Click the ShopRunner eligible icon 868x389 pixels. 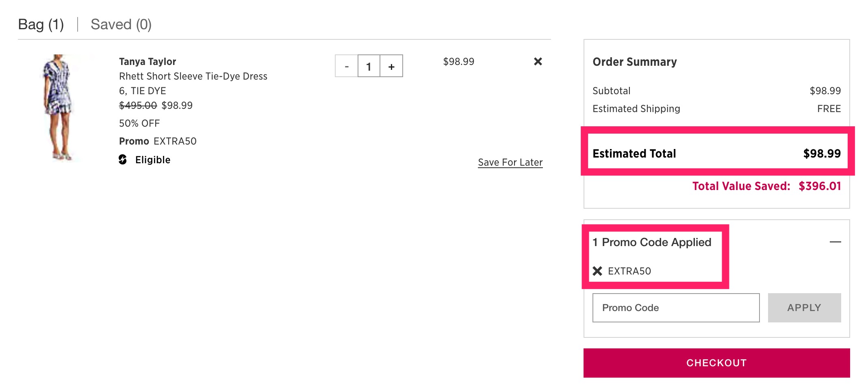pyautogui.click(x=123, y=160)
